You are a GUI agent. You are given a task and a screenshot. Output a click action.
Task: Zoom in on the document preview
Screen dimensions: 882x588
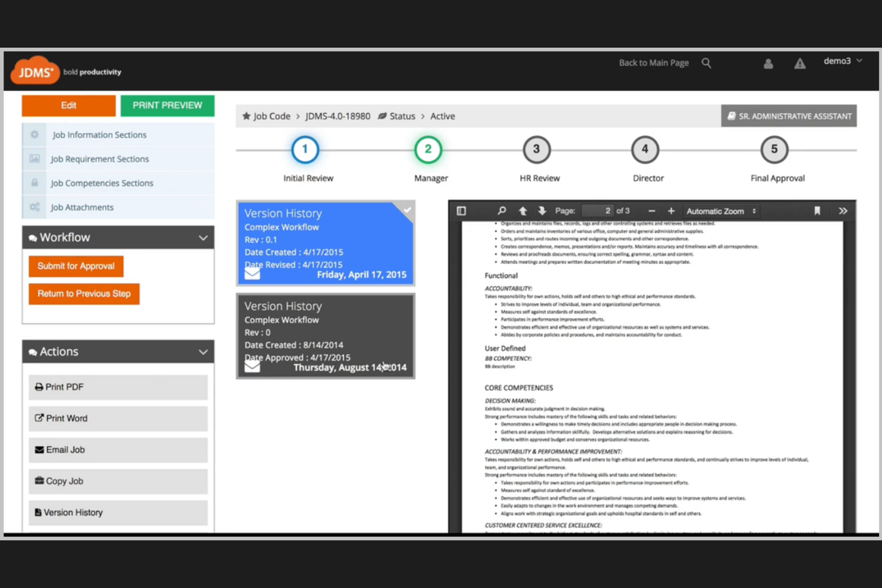671,210
